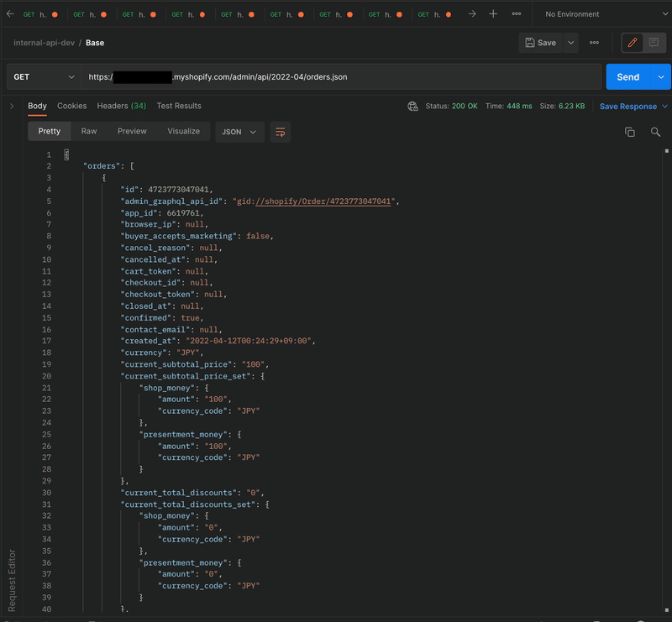This screenshot has width=672, height=622.
Task: Click the "id" value 4723773047041 on line 4
Action: [x=178, y=190]
